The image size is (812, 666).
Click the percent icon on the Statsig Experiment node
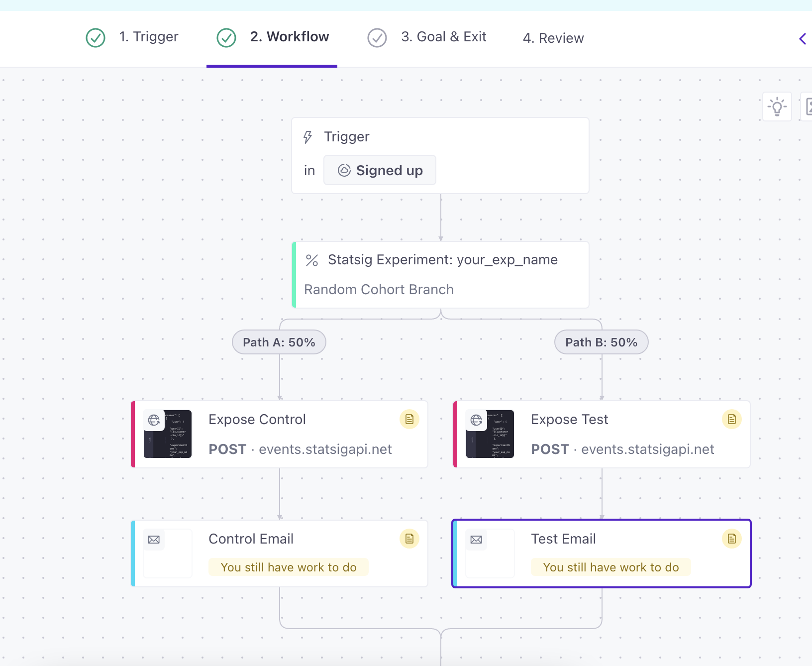coord(312,259)
